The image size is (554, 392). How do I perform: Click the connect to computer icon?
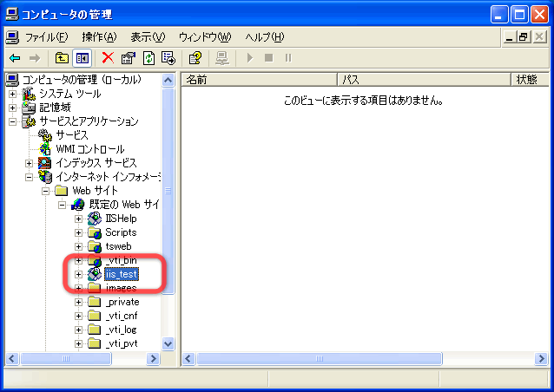coord(222,58)
